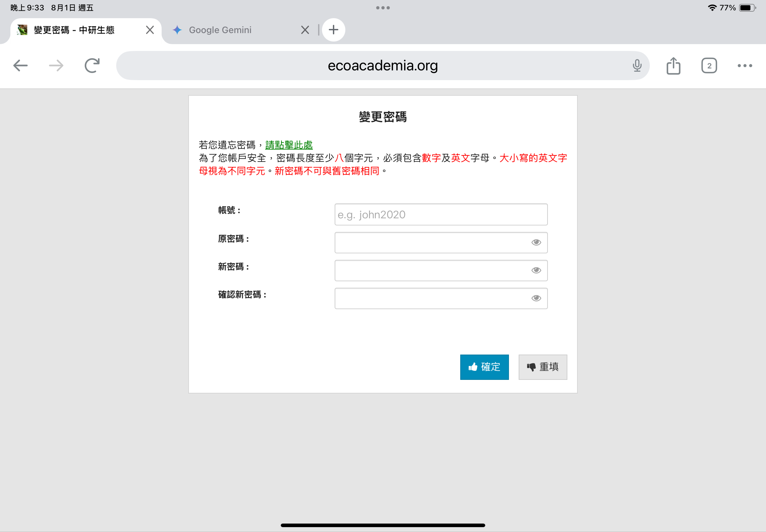Open the share sheet icon
Screen dimensions: 766x532
[x=673, y=66]
